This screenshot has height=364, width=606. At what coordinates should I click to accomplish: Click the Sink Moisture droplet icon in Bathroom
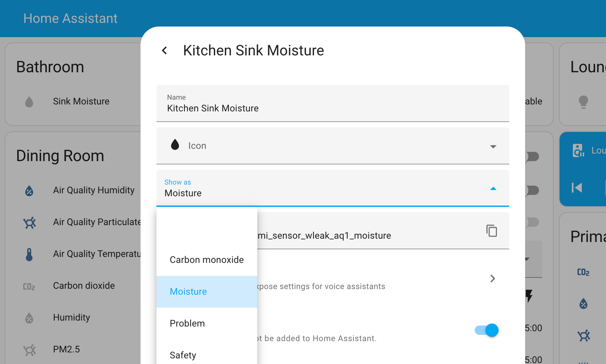[29, 102]
